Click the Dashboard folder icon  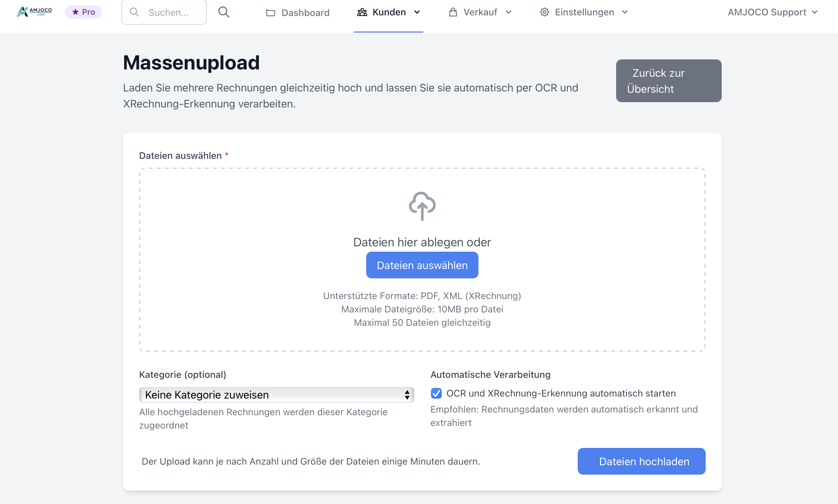click(x=270, y=13)
